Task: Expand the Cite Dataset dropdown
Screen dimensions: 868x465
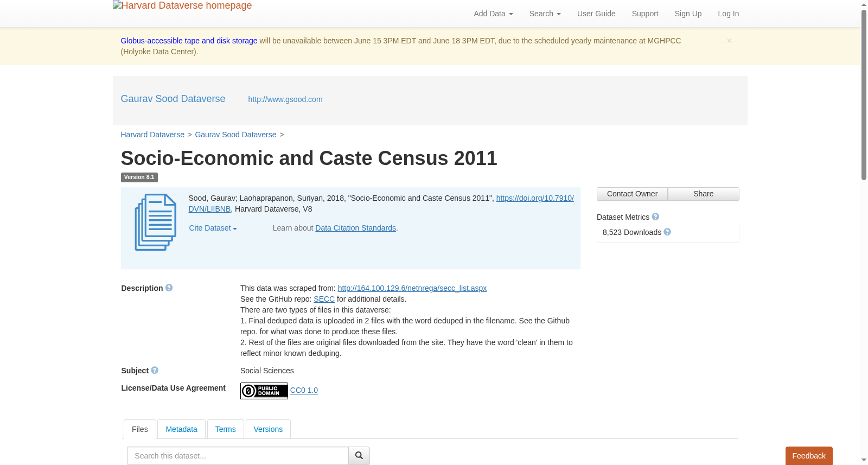Action: click(213, 228)
